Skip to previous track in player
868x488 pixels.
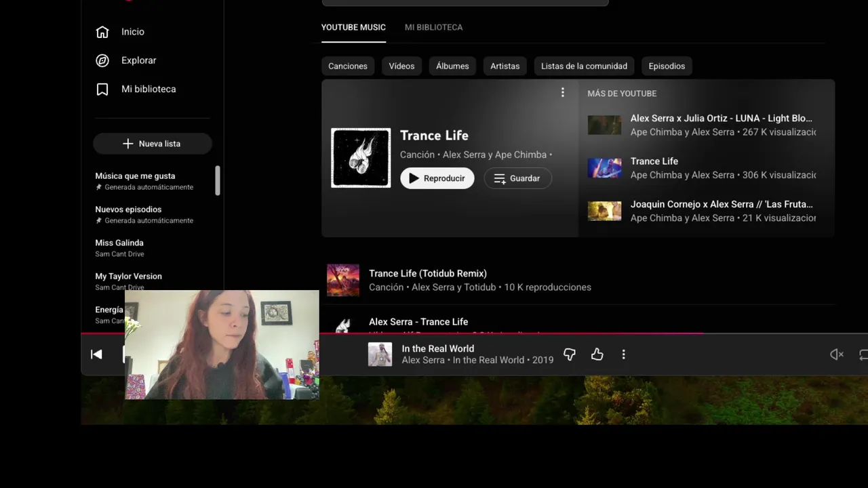[x=96, y=354]
